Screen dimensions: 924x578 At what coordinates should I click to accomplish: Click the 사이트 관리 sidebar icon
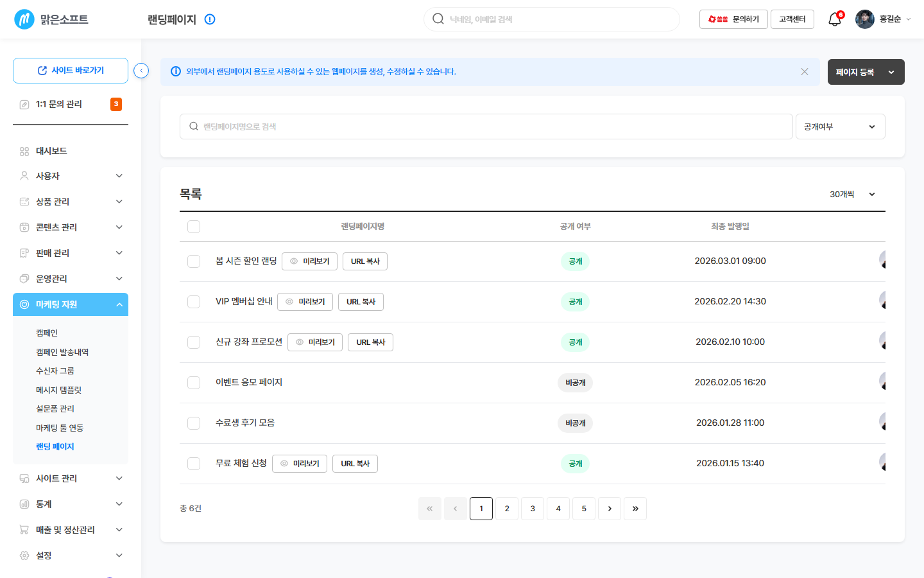pyautogui.click(x=24, y=478)
